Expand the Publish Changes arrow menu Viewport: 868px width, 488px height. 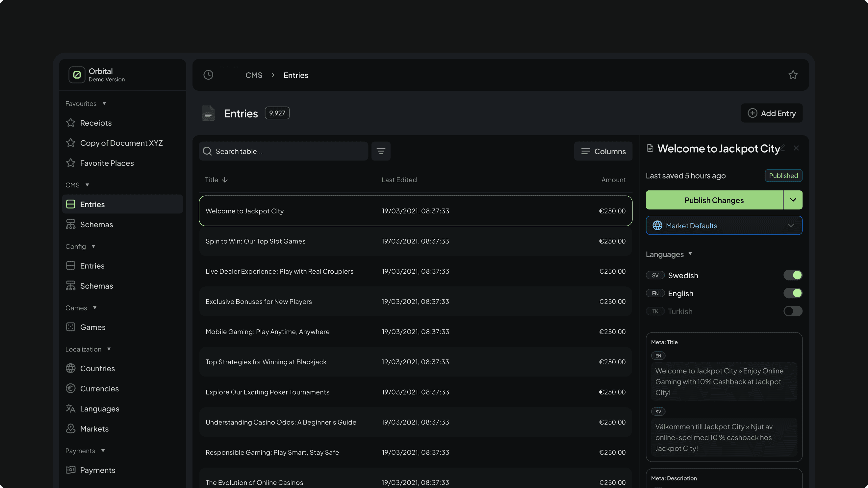click(793, 200)
